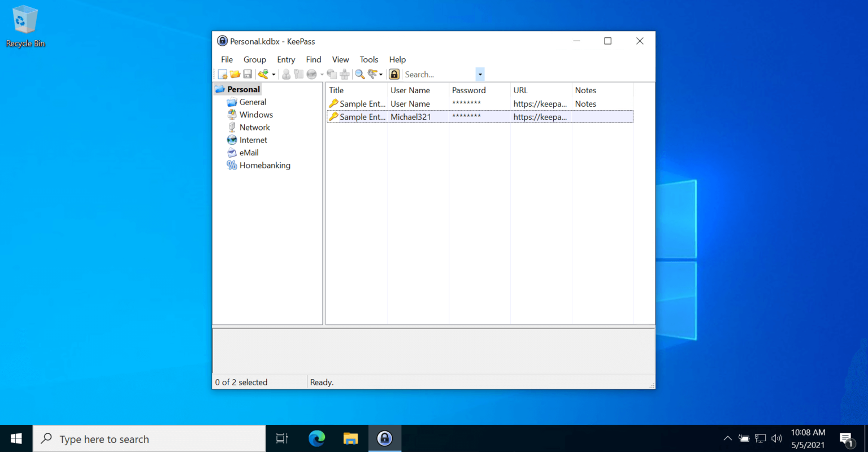Click the Save Database icon
Viewport: 868px width, 452px height.
(x=248, y=74)
